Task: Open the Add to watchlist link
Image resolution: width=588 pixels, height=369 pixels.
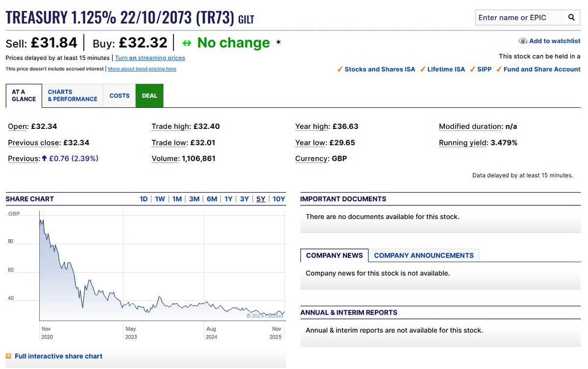Action: coord(555,41)
